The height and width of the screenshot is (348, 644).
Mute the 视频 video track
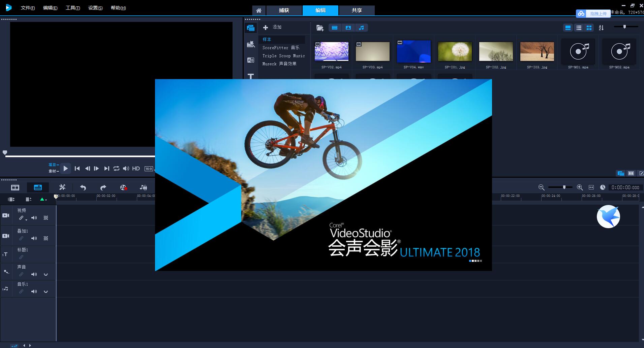pyautogui.click(x=34, y=218)
